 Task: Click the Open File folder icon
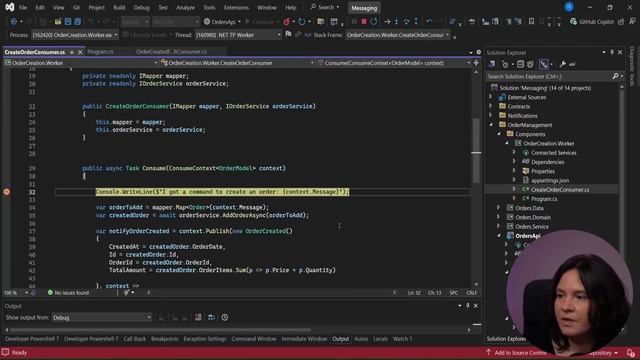(x=58, y=22)
